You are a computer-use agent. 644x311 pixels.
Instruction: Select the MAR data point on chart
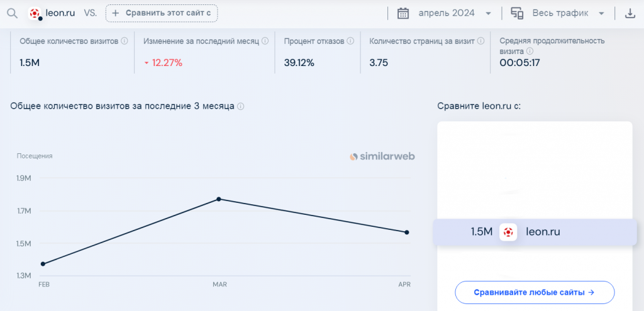click(x=219, y=199)
